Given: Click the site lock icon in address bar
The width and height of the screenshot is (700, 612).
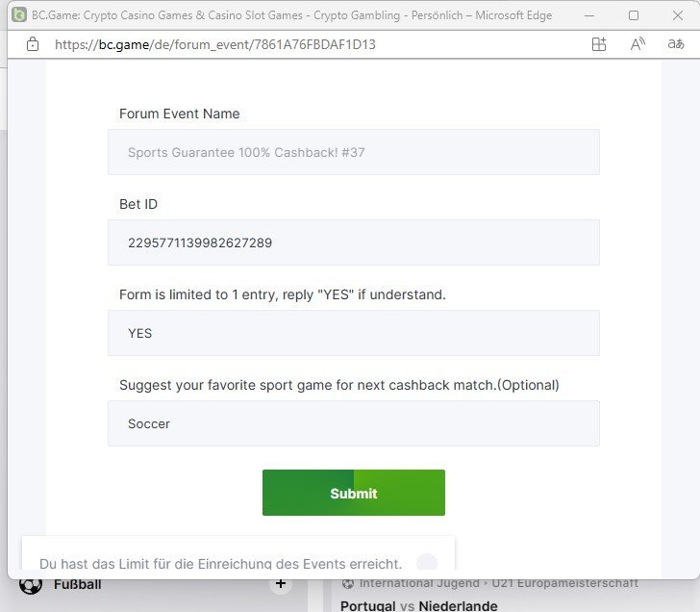Looking at the screenshot, I should click(x=33, y=44).
